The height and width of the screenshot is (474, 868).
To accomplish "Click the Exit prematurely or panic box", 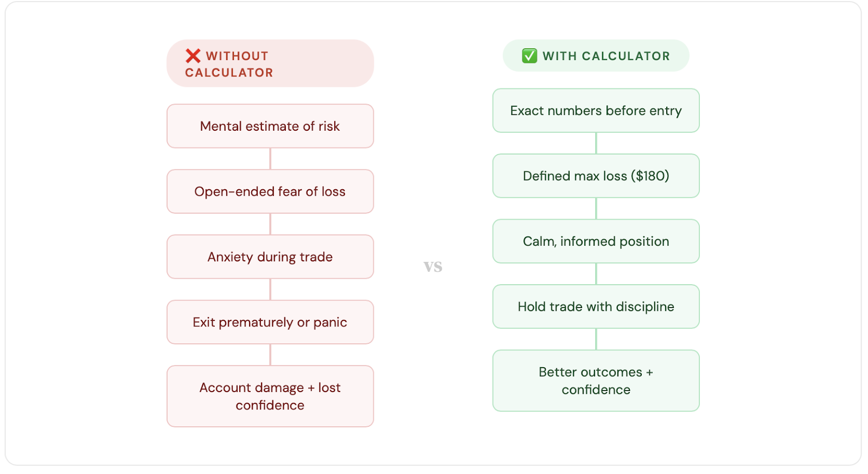I will 270,322.
